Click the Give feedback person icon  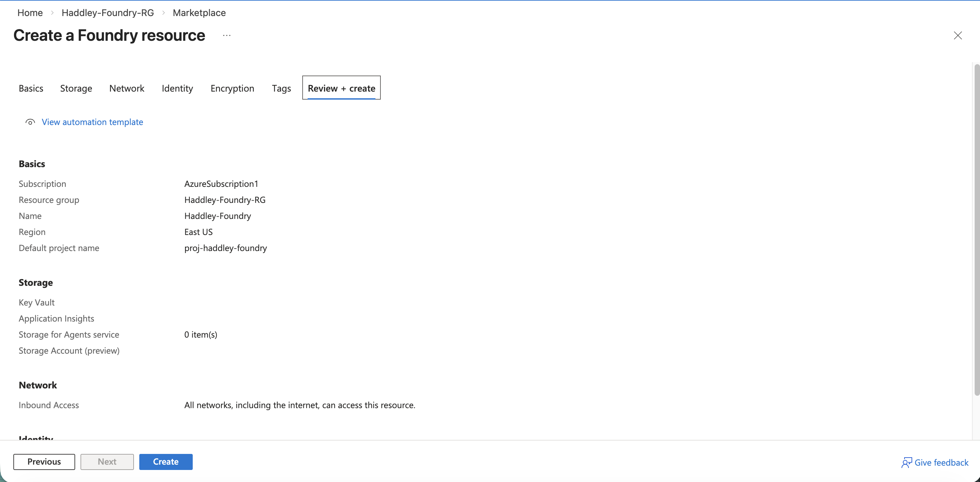click(907, 462)
